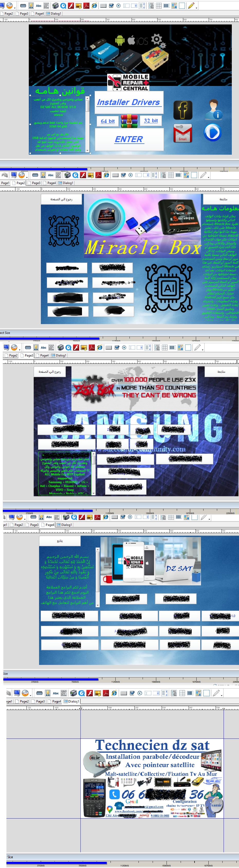
Task: Pick ListBox object tool above Z3X Box page
Action: (x=148, y=348)
